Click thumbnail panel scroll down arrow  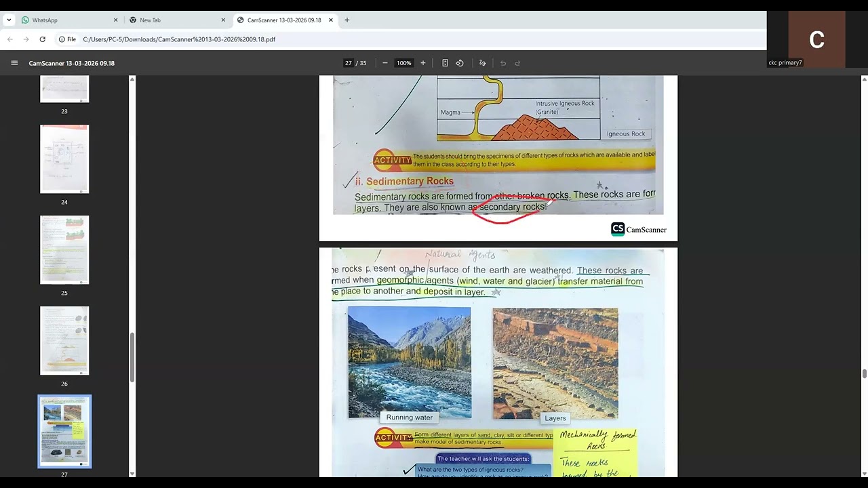tap(132, 473)
